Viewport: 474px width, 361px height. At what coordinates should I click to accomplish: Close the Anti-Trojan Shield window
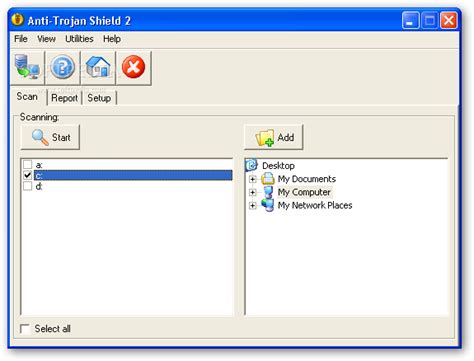449,21
